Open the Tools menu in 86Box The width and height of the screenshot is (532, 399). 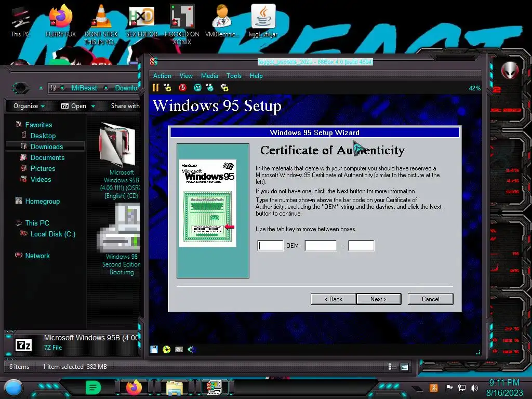click(234, 76)
